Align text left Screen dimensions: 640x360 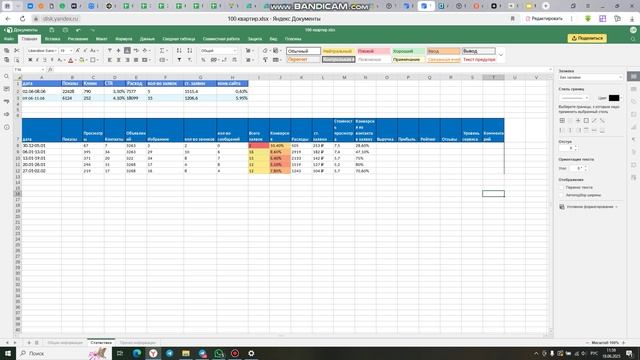point(110,60)
